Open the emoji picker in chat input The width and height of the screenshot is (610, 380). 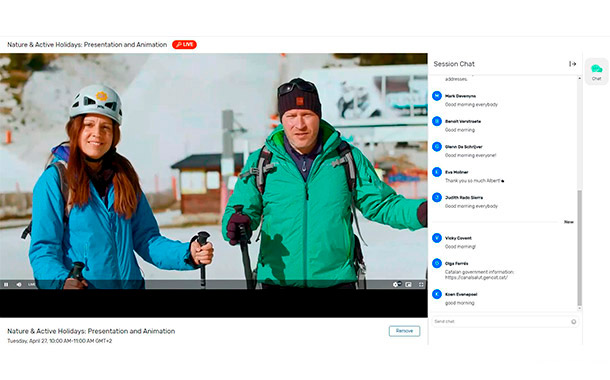tap(573, 322)
